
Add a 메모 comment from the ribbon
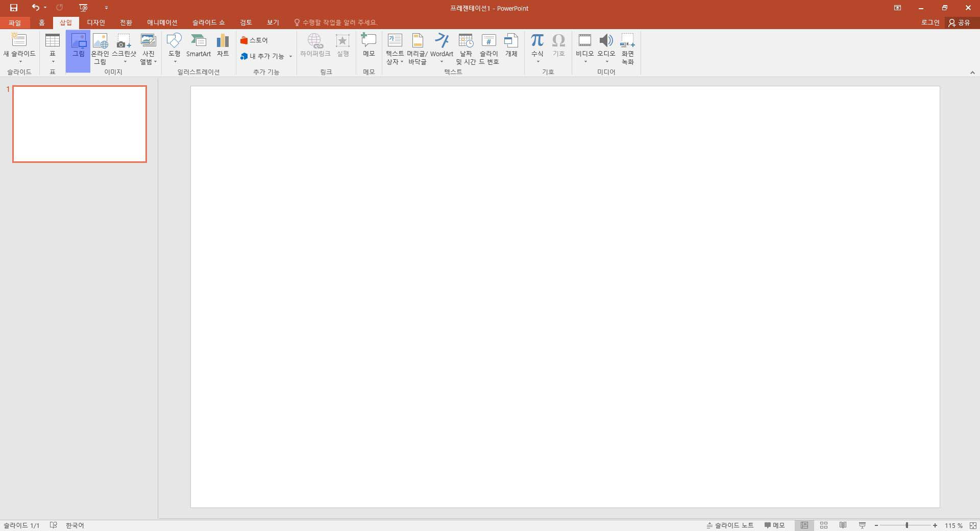pyautogui.click(x=369, y=46)
